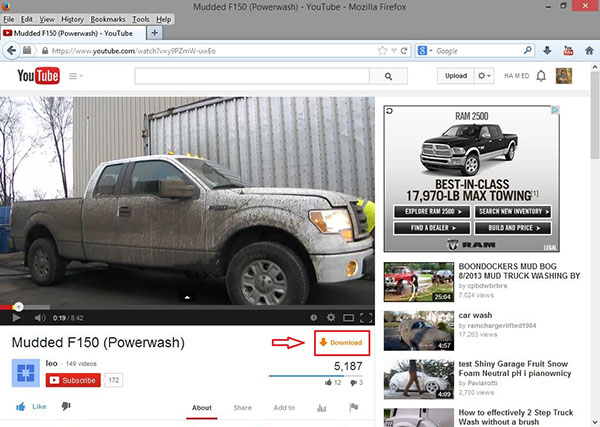Enter full screen video mode

coord(366,318)
